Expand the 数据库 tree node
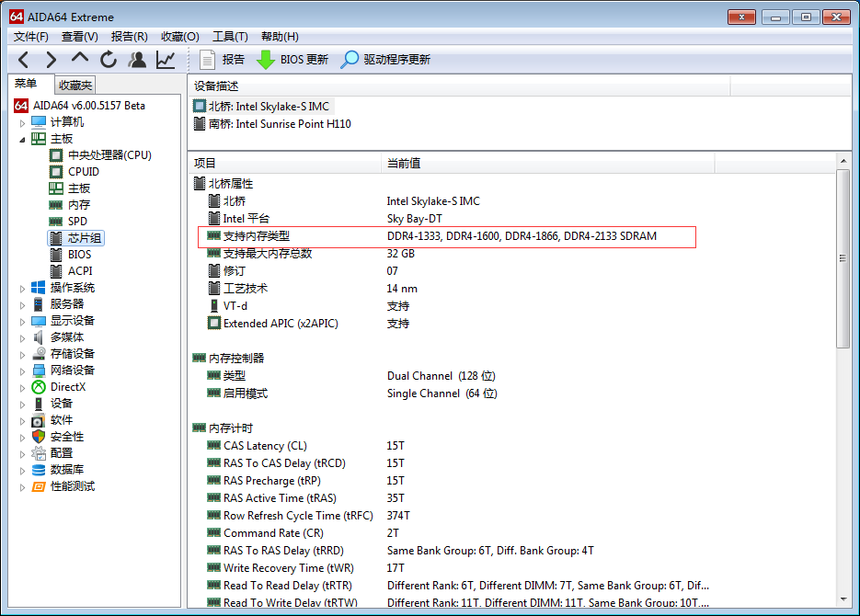Screen dimensions: 860x616 pos(22,470)
